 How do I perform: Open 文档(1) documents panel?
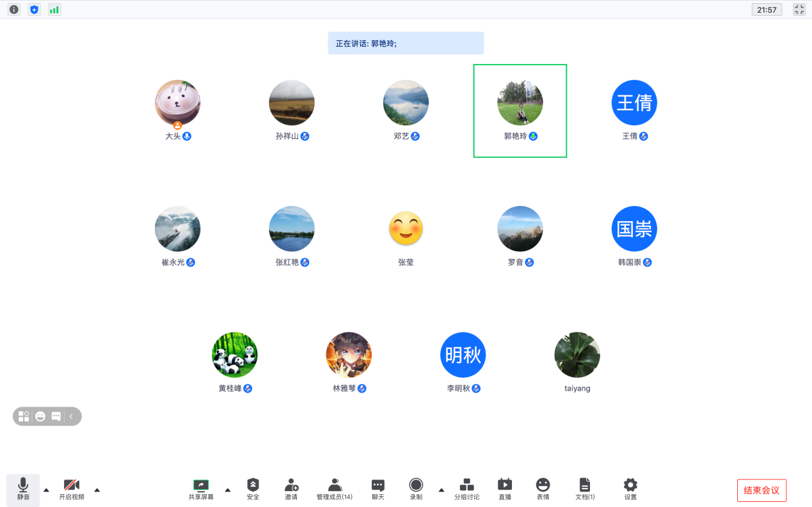point(584,489)
